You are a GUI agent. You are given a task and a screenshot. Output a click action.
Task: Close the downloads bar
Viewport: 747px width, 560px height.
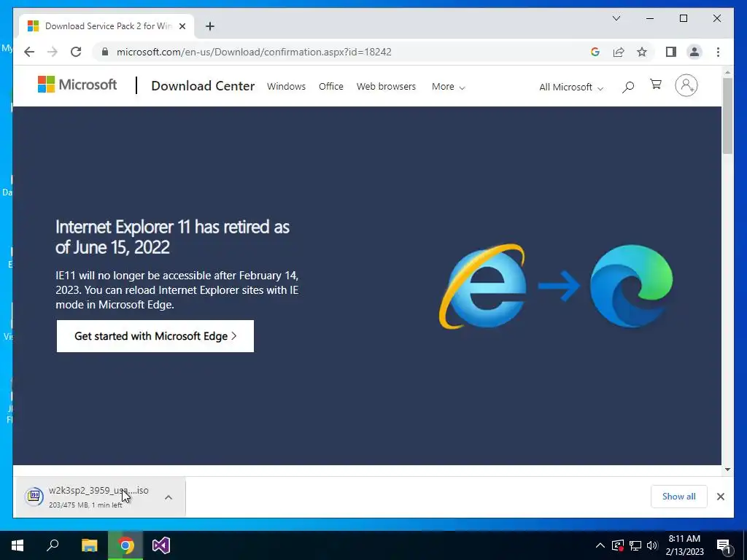point(720,497)
